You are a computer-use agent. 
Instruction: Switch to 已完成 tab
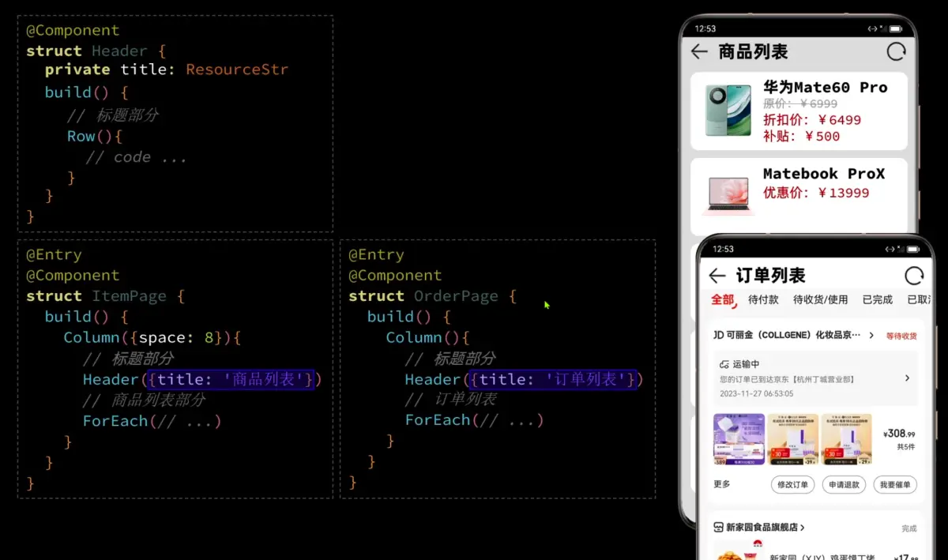[877, 300]
